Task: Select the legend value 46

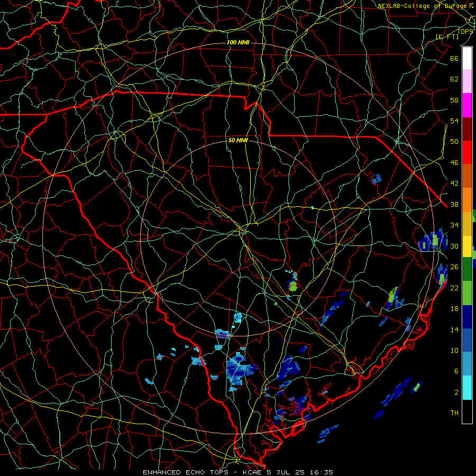Action: [x=454, y=163]
